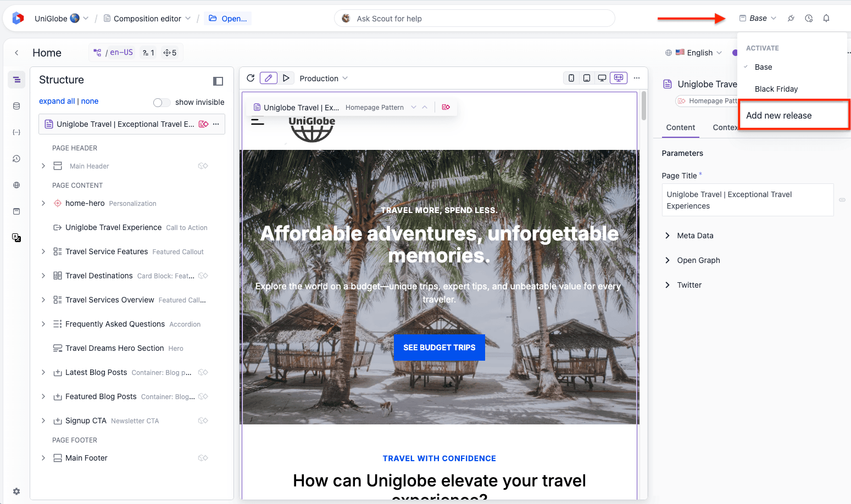Go back using the arrow beside Home
851x504 pixels.
16,53
